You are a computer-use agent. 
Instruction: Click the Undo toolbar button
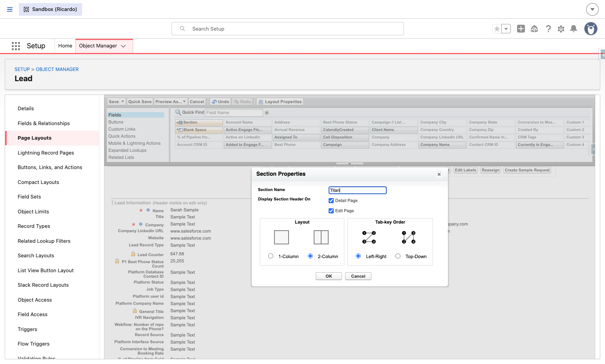pyautogui.click(x=220, y=102)
